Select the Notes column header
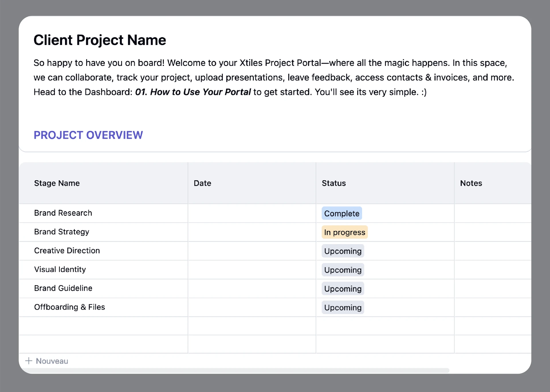This screenshot has height=392, width=550. pos(493,183)
